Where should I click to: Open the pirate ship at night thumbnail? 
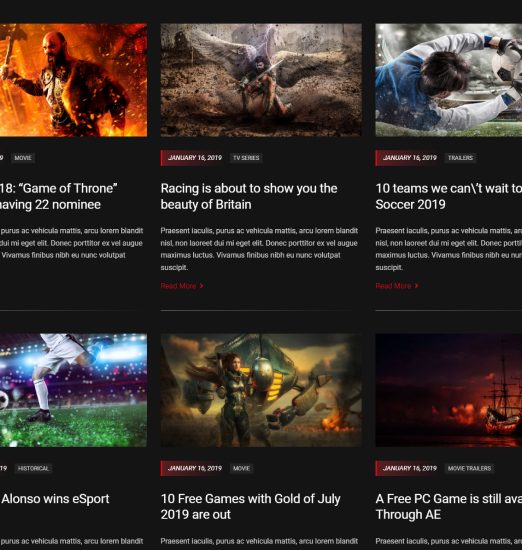point(449,390)
